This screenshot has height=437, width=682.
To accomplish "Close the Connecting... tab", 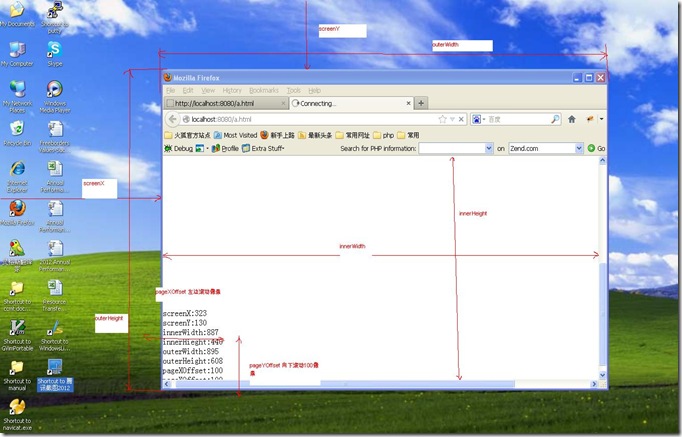I will click(x=408, y=103).
